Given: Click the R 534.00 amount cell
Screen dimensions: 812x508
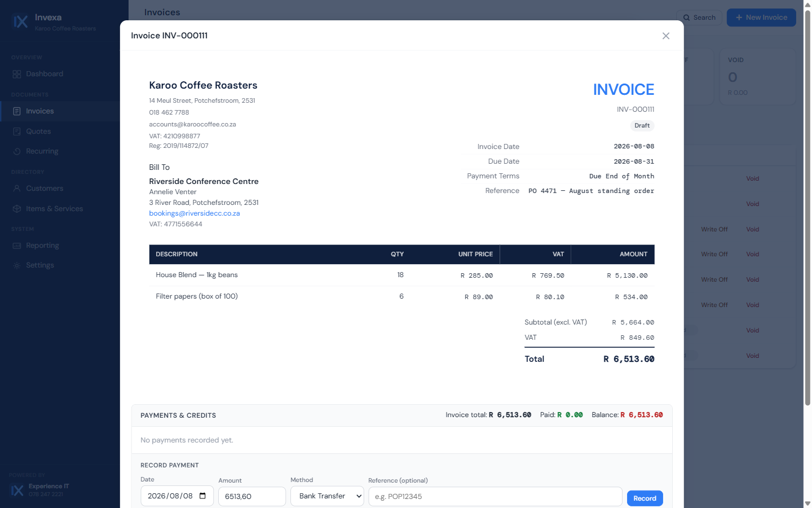Looking at the screenshot, I should 631,297.
